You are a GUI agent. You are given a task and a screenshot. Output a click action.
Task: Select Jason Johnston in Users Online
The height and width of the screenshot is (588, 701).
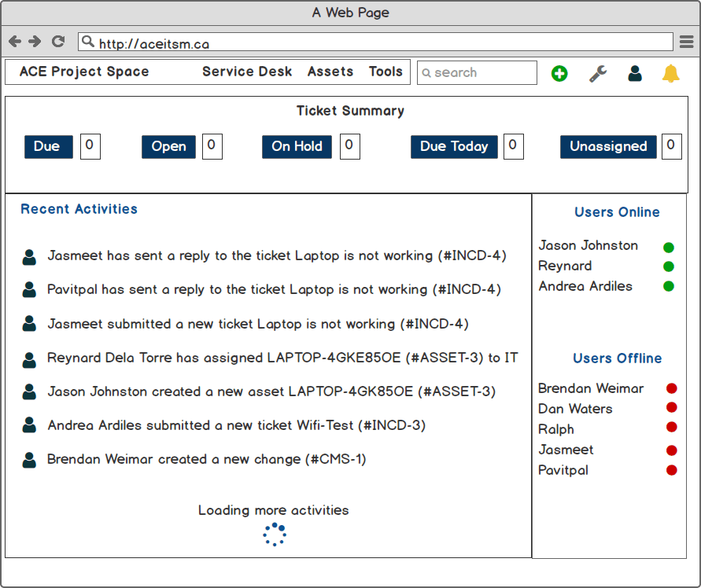588,245
